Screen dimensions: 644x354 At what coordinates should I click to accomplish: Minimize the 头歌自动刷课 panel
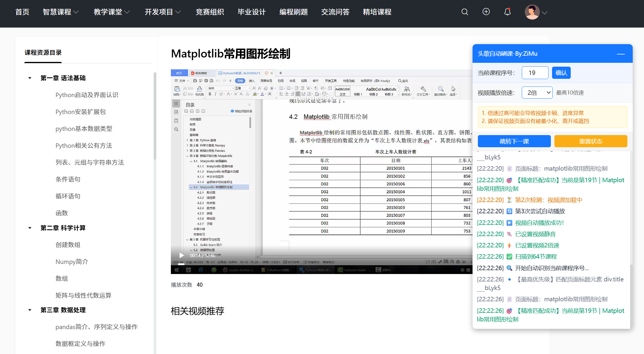[x=621, y=54]
